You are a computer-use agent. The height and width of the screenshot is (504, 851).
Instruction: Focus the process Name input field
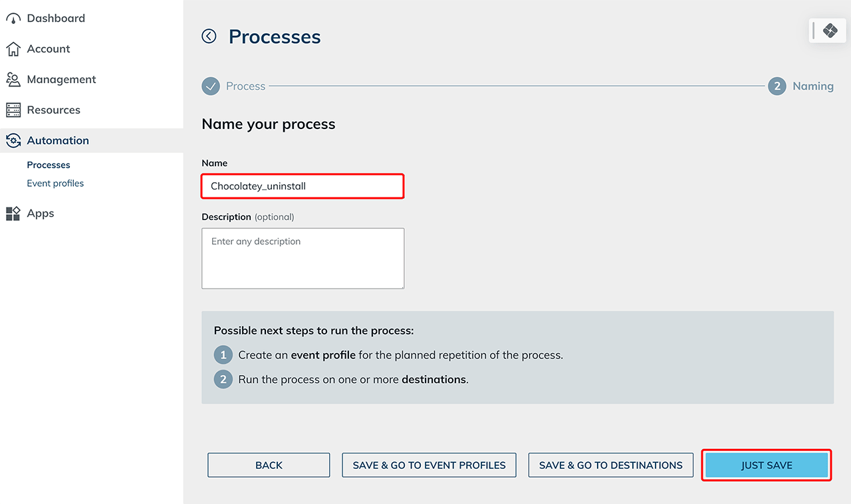pyautogui.click(x=303, y=186)
